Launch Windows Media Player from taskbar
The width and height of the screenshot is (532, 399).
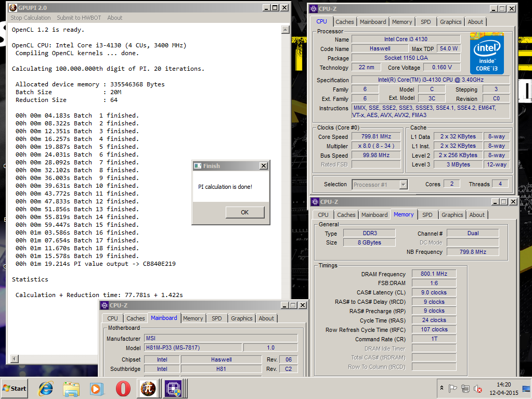coord(97,389)
